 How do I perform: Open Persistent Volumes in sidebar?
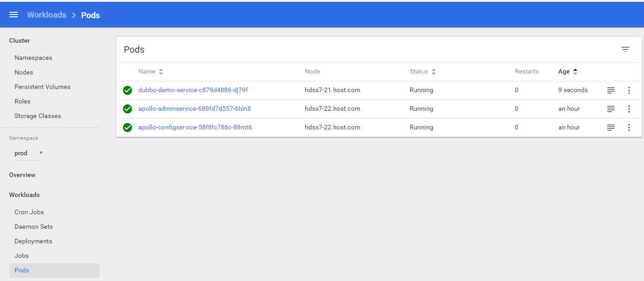(42, 87)
